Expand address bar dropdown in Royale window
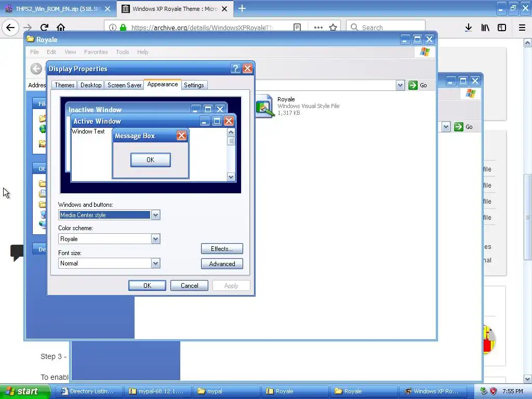 (401, 85)
